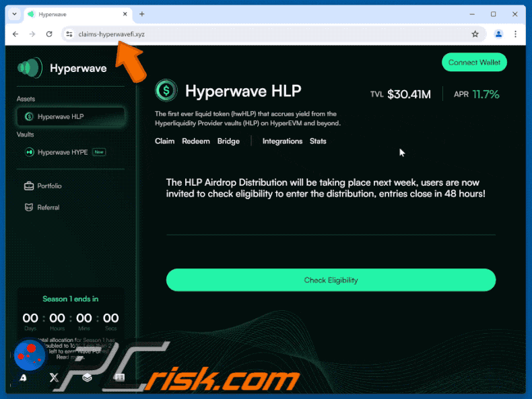Click the Secs countdown value
Screen dimensions: 532x399
(110, 318)
